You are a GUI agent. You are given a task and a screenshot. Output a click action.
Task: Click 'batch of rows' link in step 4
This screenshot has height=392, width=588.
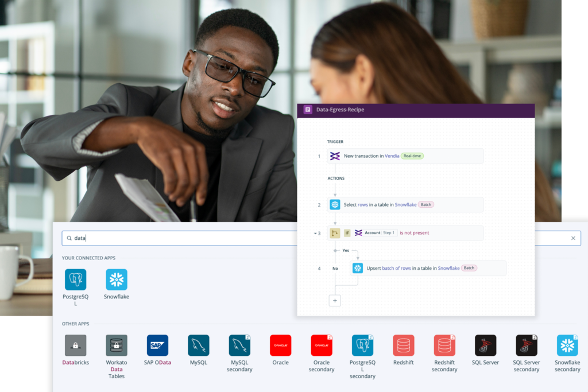pos(396,268)
